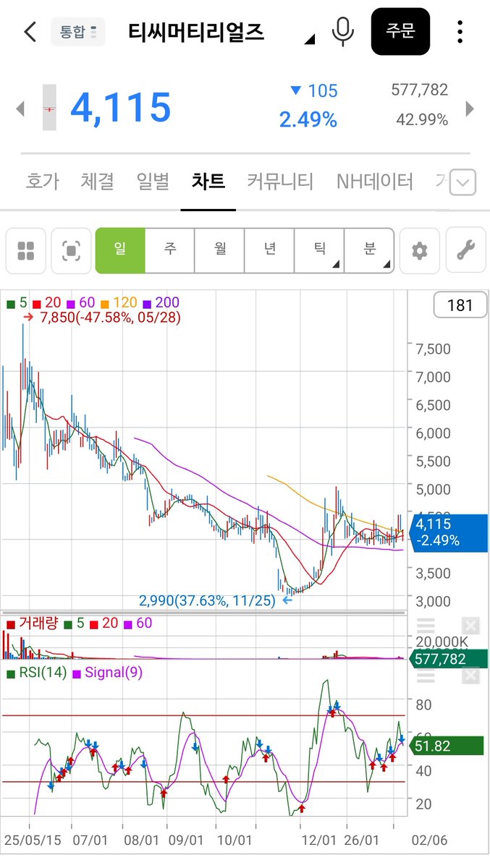Open the NH데이터 tab
Image resolution: width=490 pixels, height=868 pixels.
[375, 181]
